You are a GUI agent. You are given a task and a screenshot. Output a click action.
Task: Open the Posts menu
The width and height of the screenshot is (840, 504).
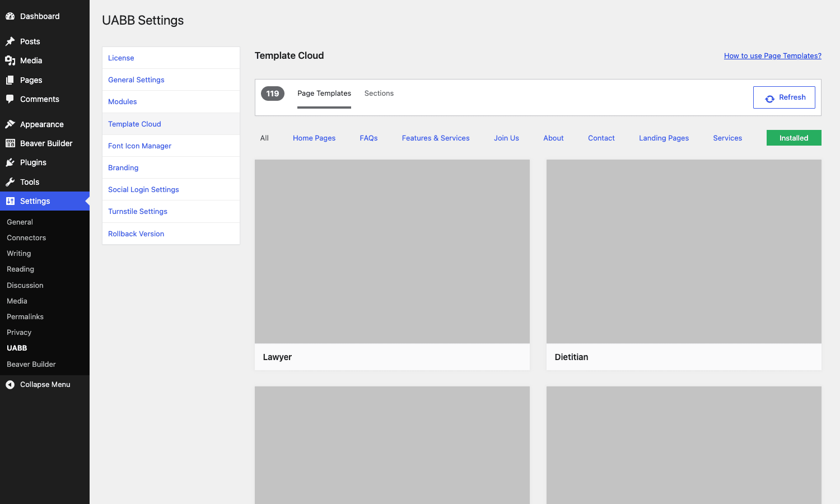tap(45, 41)
